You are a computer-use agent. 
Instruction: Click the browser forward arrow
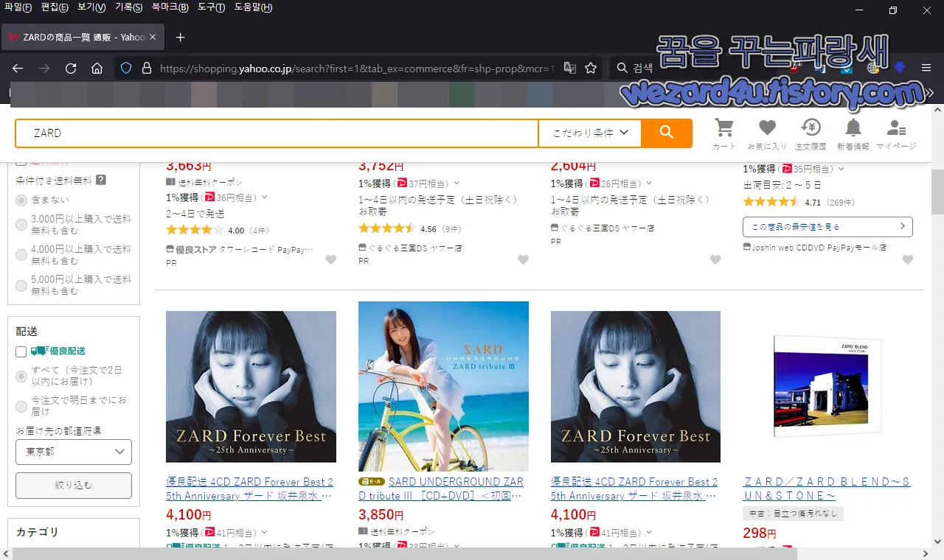44,69
